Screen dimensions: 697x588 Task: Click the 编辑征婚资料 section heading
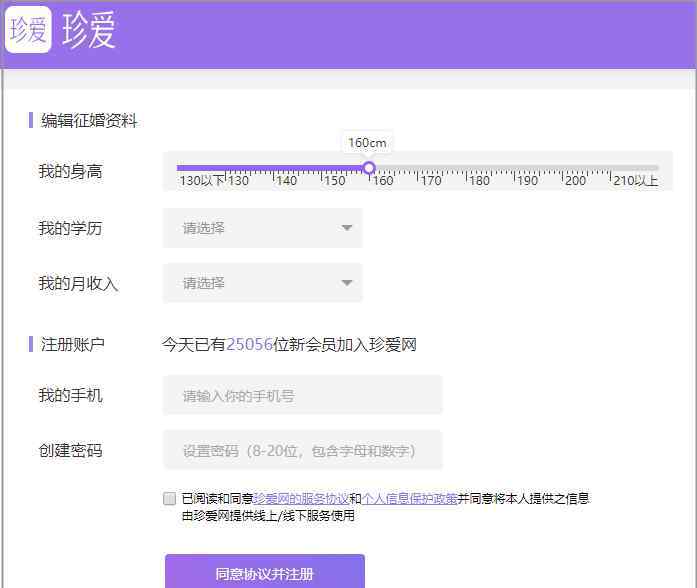[89, 120]
